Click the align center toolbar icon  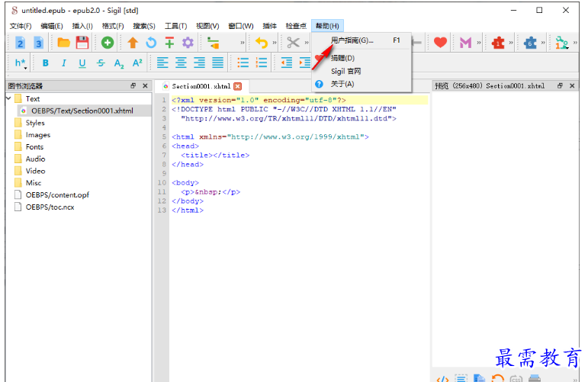[182, 63]
